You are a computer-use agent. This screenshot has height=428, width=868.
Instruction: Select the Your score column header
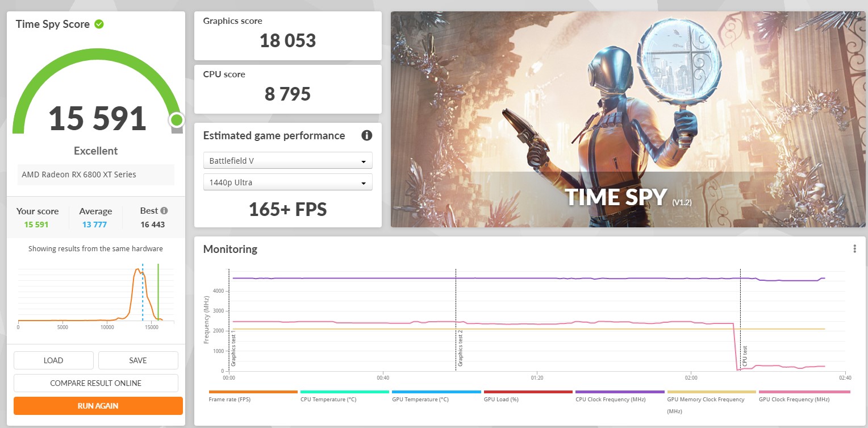pos(37,211)
